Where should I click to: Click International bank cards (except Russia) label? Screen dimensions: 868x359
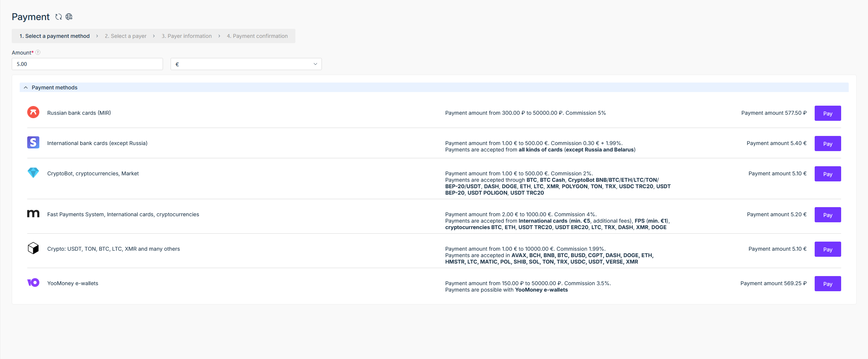pyautogui.click(x=97, y=143)
